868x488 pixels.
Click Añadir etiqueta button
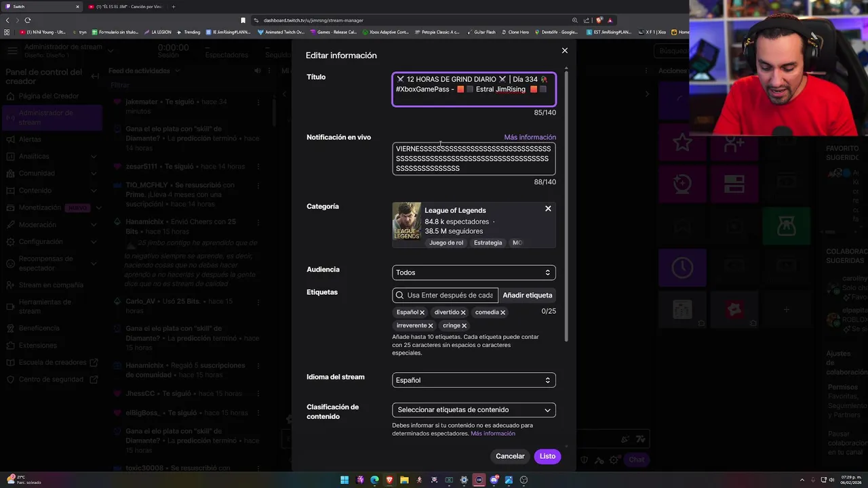pos(528,296)
